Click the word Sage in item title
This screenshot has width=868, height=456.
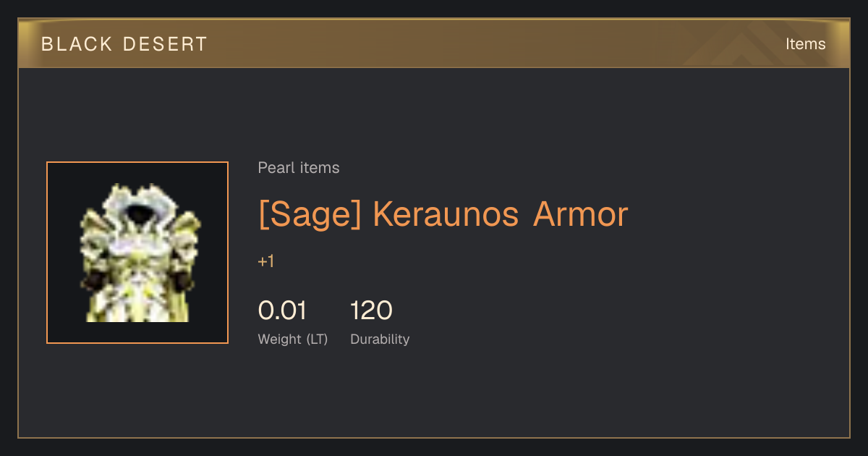(310, 214)
